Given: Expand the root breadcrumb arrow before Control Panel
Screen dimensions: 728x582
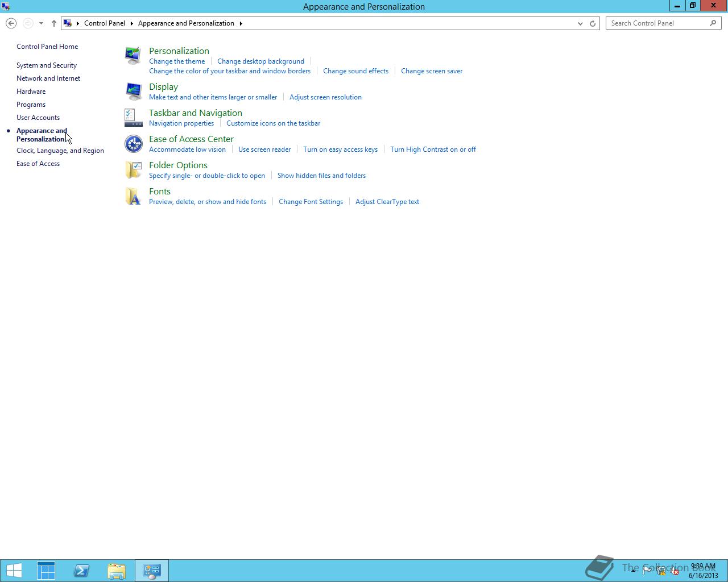Looking at the screenshot, I should 78,23.
